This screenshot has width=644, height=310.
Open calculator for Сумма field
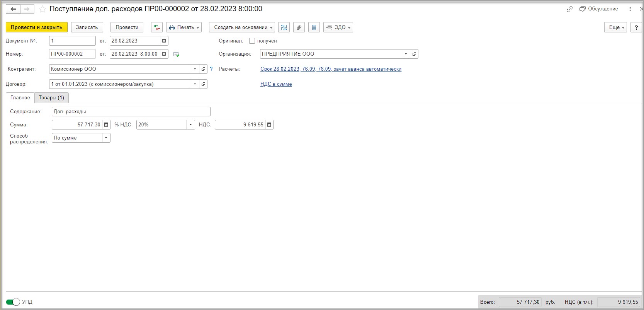coord(106,124)
